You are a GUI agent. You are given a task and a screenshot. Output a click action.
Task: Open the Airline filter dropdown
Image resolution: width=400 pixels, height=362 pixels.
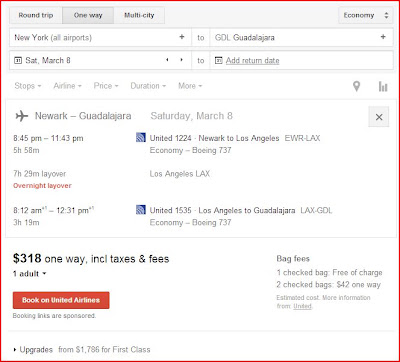(67, 86)
